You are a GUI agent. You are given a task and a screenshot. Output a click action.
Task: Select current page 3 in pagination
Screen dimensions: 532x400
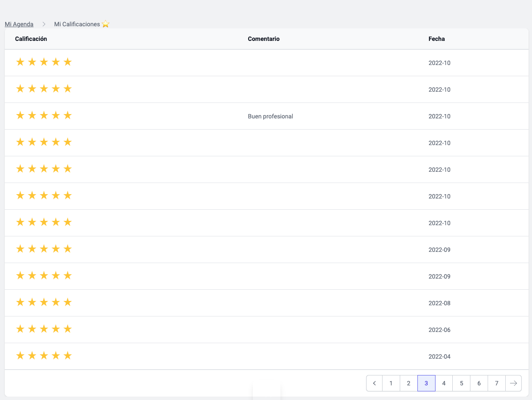(x=426, y=383)
